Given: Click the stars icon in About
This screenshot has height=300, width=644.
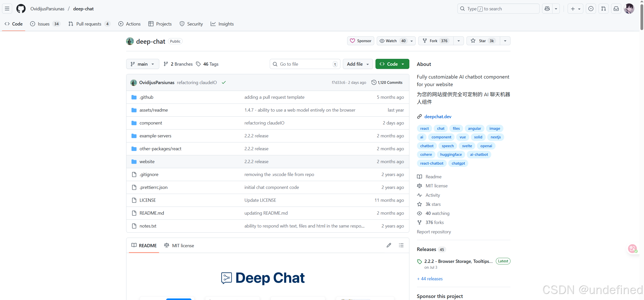Looking at the screenshot, I should click(x=419, y=204).
